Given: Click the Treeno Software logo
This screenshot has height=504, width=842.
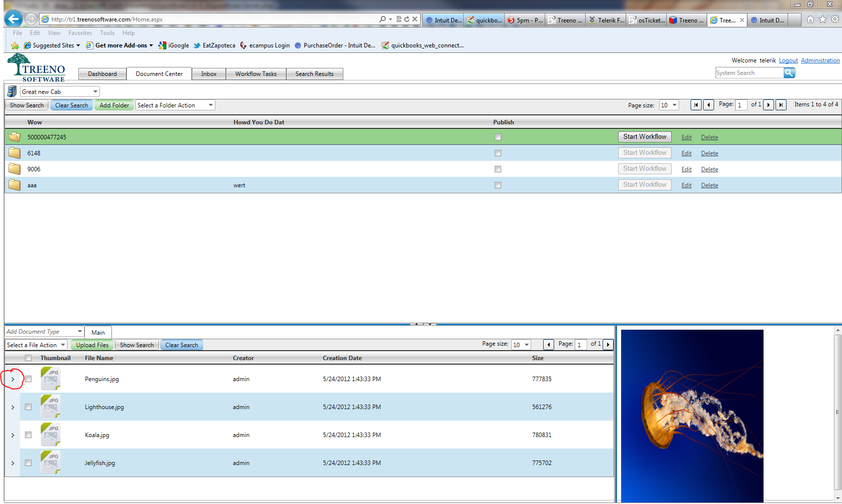Looking at the screenshot, I should point(36,67).
